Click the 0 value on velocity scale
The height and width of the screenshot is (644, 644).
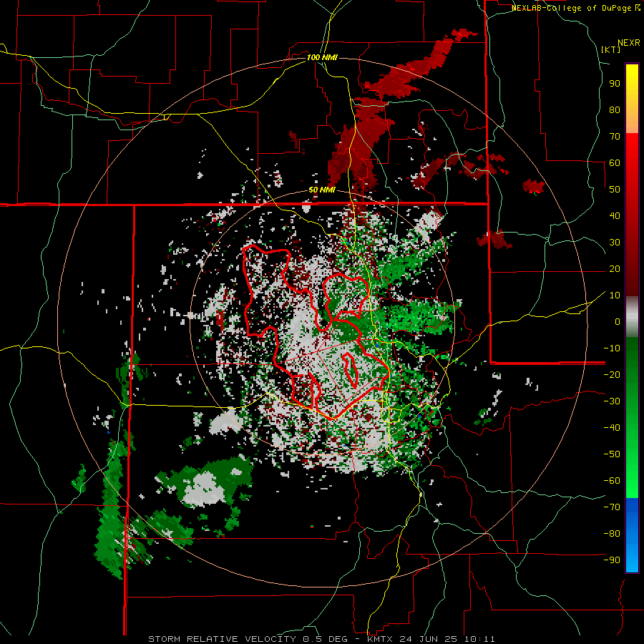coord(618,321)
